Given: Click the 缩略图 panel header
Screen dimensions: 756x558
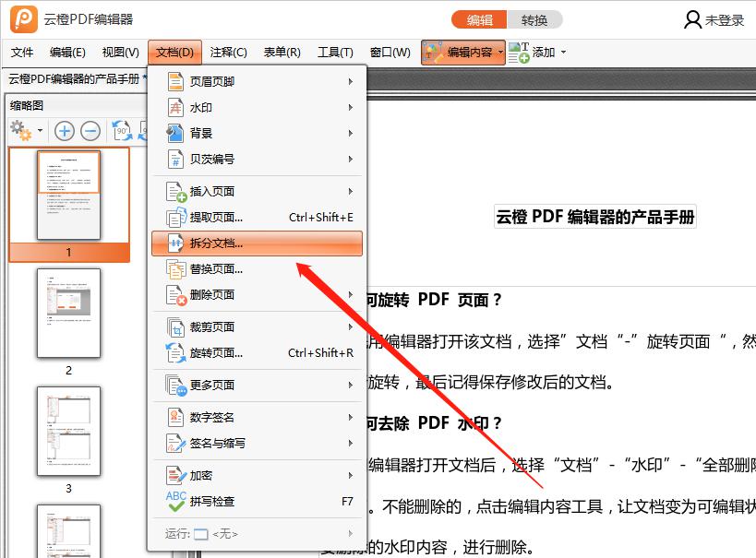Looking at the screenshot, I should (x=27, y=105).
